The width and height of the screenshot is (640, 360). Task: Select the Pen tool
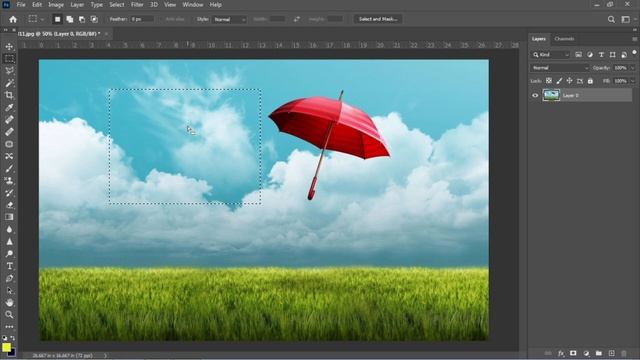9,278
